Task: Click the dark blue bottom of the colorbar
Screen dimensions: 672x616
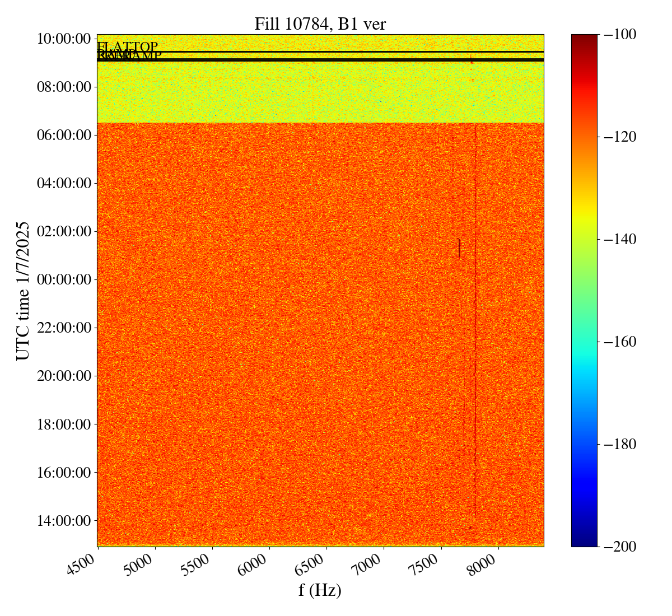Action: pos(584,542)
